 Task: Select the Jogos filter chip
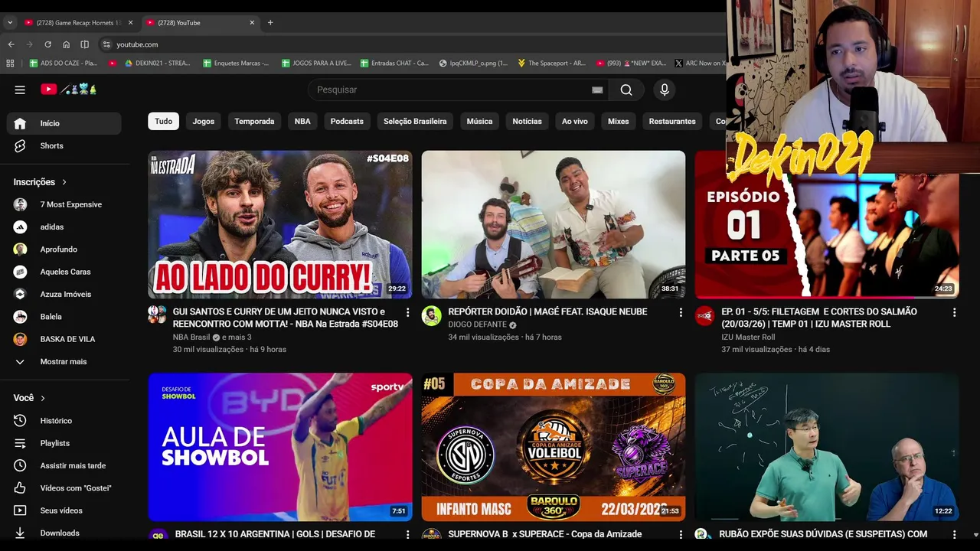click(x=204, y=121)
